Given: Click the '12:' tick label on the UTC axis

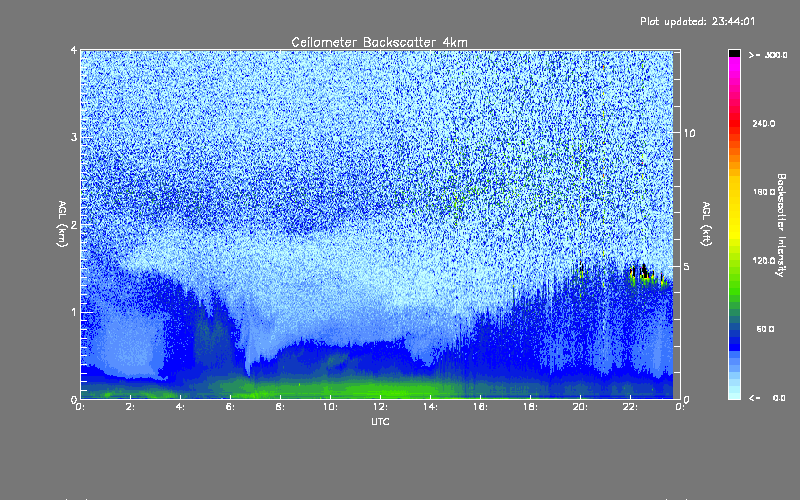Looking at the screenshot, I should 380,407.
